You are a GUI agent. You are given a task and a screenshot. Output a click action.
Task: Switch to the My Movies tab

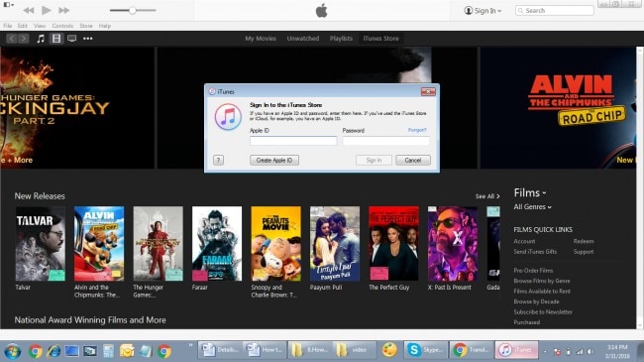pyautogui.click(x=261, y=39)
